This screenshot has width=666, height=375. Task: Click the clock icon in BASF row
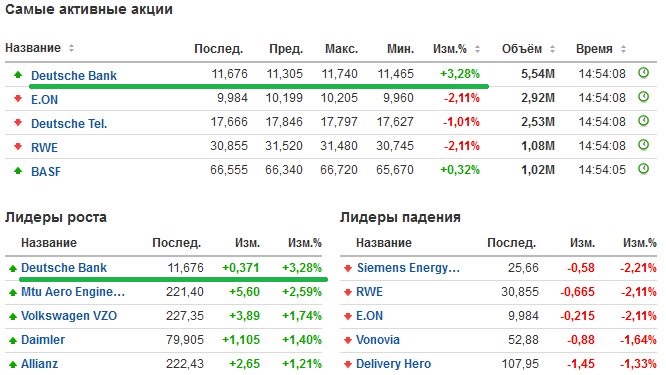pos(643,169)
